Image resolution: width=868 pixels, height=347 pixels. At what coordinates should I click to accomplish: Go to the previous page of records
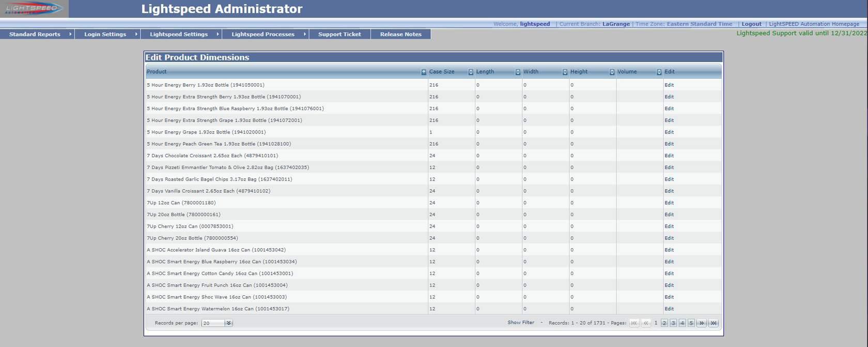(x=646, y=323)
